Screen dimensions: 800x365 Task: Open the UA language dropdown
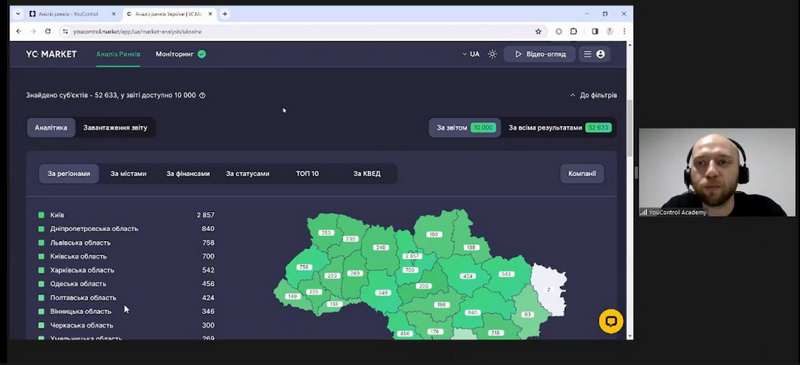[471, 54]
